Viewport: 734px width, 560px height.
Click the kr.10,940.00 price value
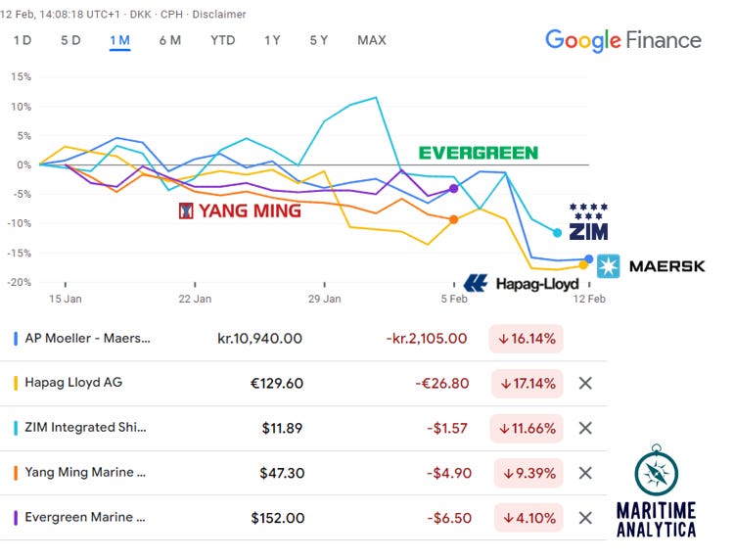tap(259, 339)
